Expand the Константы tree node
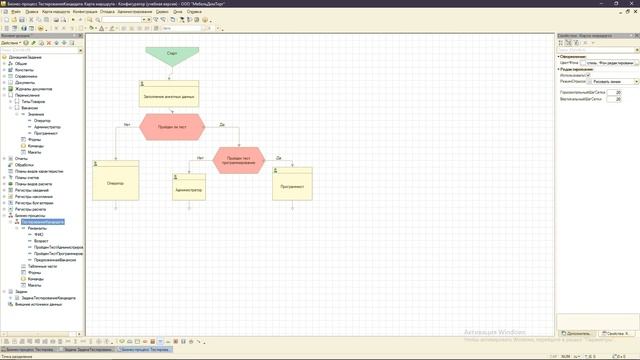Viewport: 640px width, 360px height. click(x=4, y=70)
